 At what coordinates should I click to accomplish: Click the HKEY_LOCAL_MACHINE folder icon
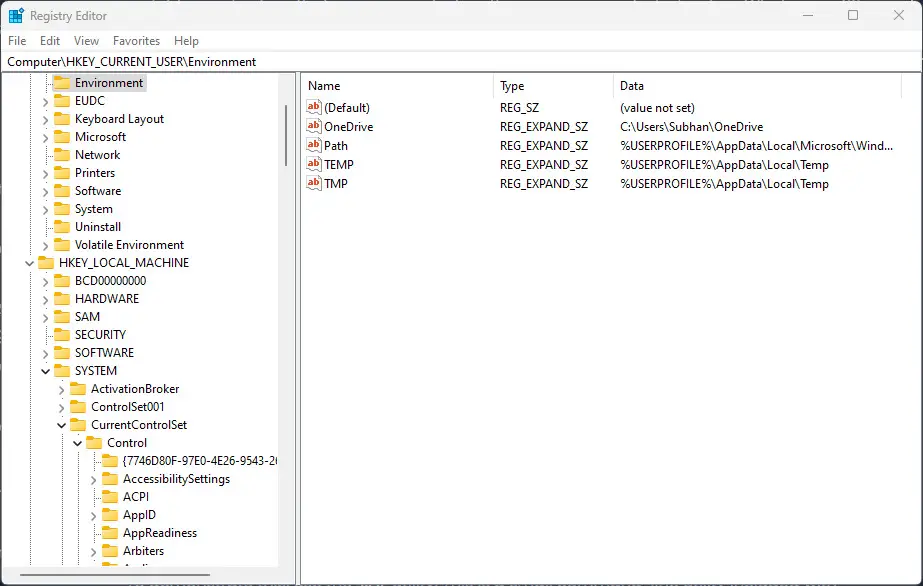(x=48, y=262)
